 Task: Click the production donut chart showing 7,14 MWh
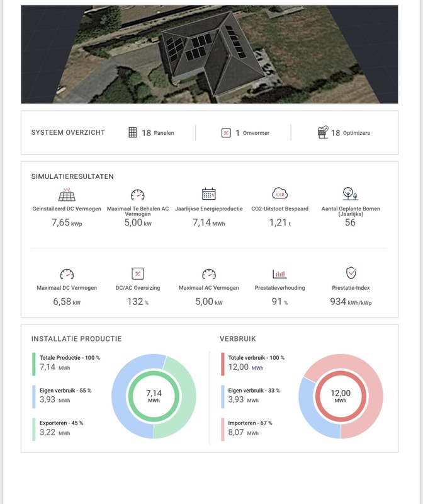coord(154,396)
